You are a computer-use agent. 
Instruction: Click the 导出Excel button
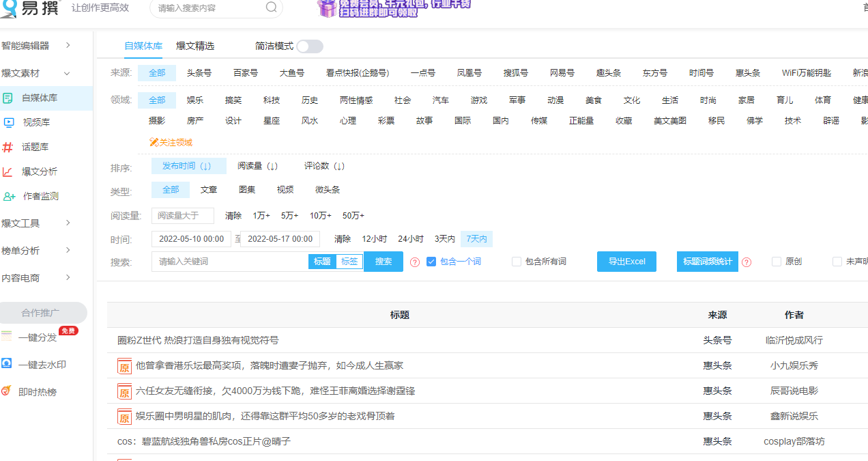click(626, 261)
